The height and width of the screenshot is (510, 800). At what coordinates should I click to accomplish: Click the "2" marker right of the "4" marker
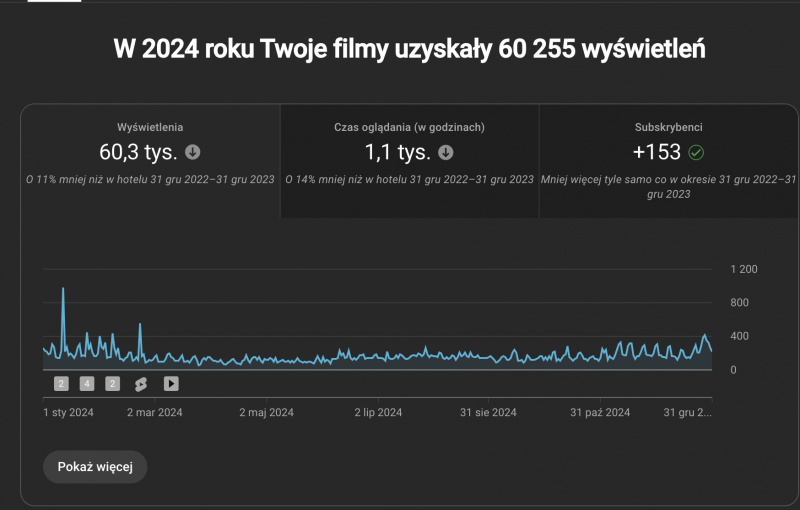pyautogui.click(x=112, y=383)
